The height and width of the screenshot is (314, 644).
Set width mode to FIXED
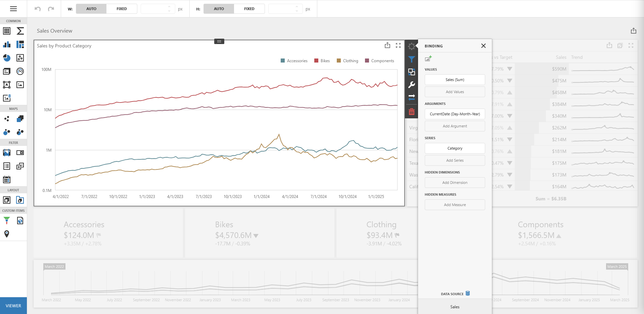coord(122,9)
